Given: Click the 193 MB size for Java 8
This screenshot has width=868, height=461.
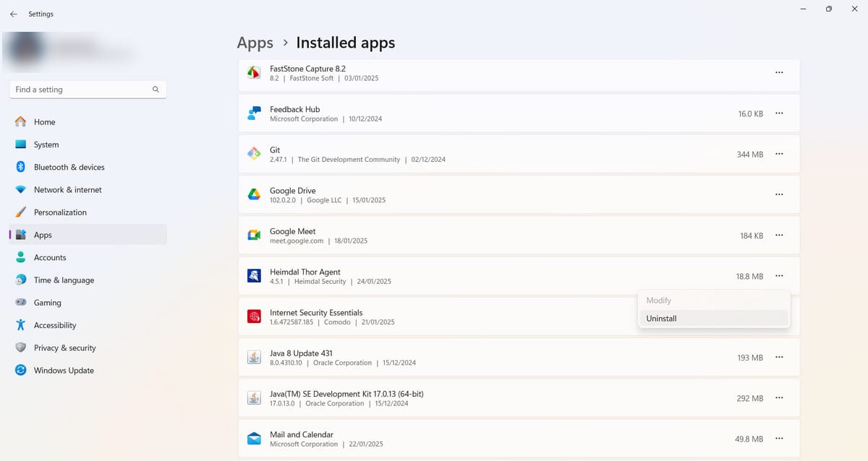Looking at the screenshot, I should point(750,358).
